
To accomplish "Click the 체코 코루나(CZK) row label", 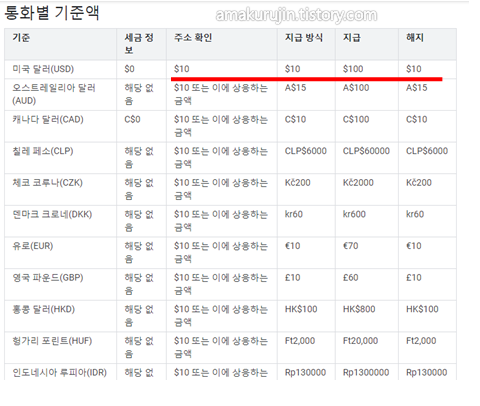I will 47,183.
